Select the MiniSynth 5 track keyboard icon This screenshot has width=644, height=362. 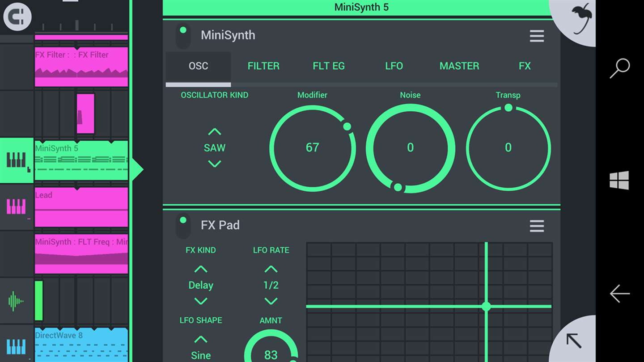17,160
